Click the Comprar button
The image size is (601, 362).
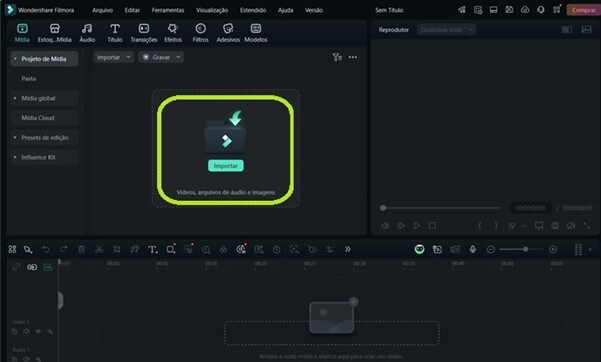583,10
